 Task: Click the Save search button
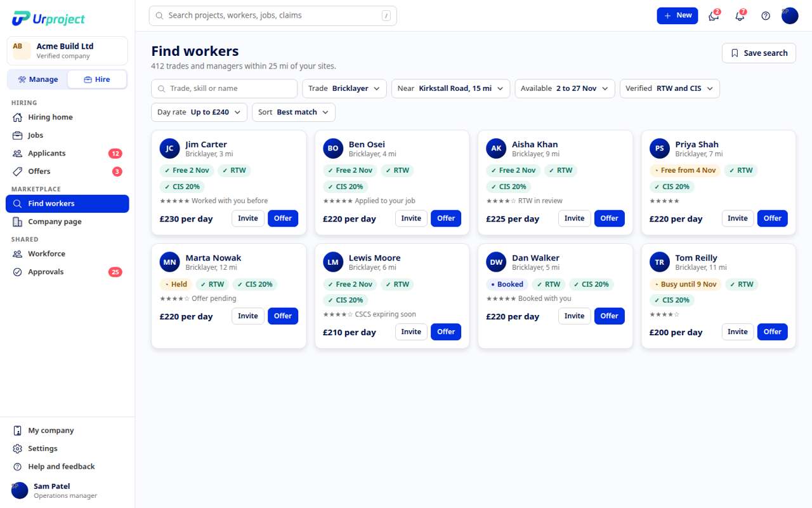click(759, 53)
